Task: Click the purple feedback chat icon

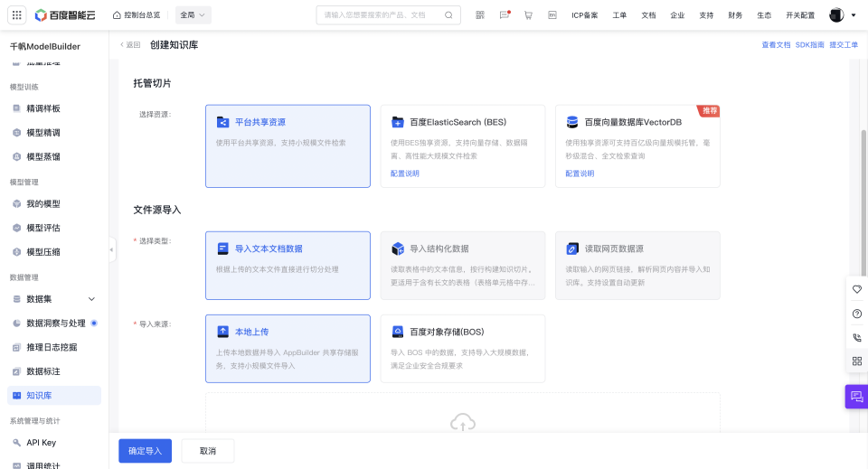Action: click(856, 397)
